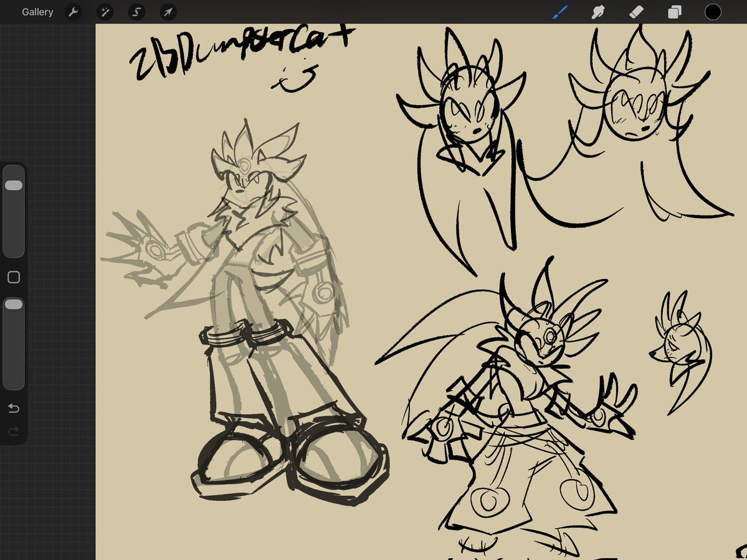Open the Adjustments magic wand menu

pos(105,12)
